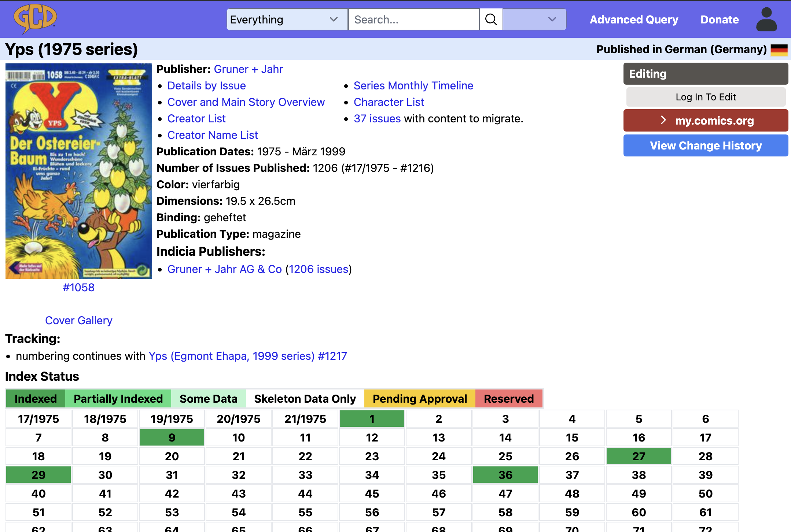Open issue 6 cell
The image size is (791, 532).
tap(706, 419)
